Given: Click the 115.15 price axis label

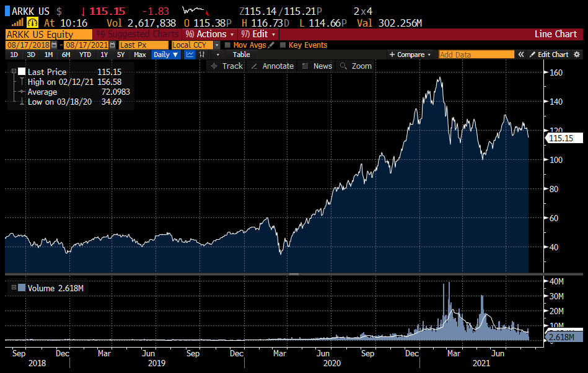Looking at the screenshot, I should (x=564, y=138).
